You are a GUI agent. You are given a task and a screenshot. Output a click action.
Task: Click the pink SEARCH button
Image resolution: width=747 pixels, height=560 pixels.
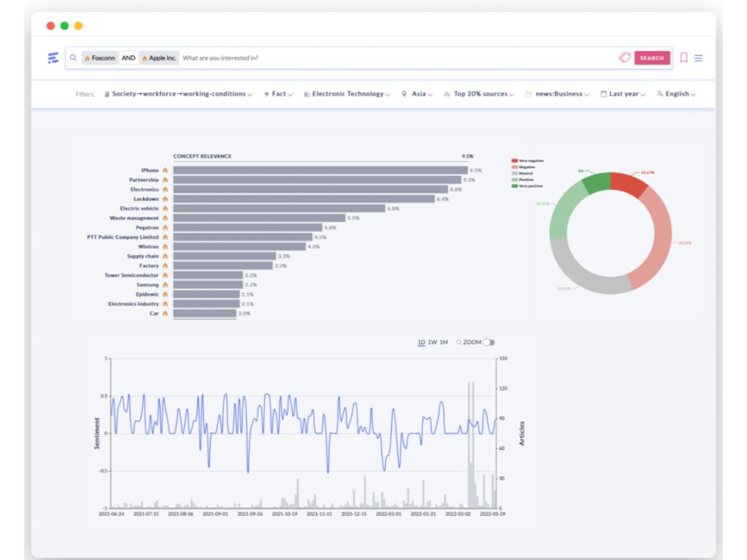652,58
